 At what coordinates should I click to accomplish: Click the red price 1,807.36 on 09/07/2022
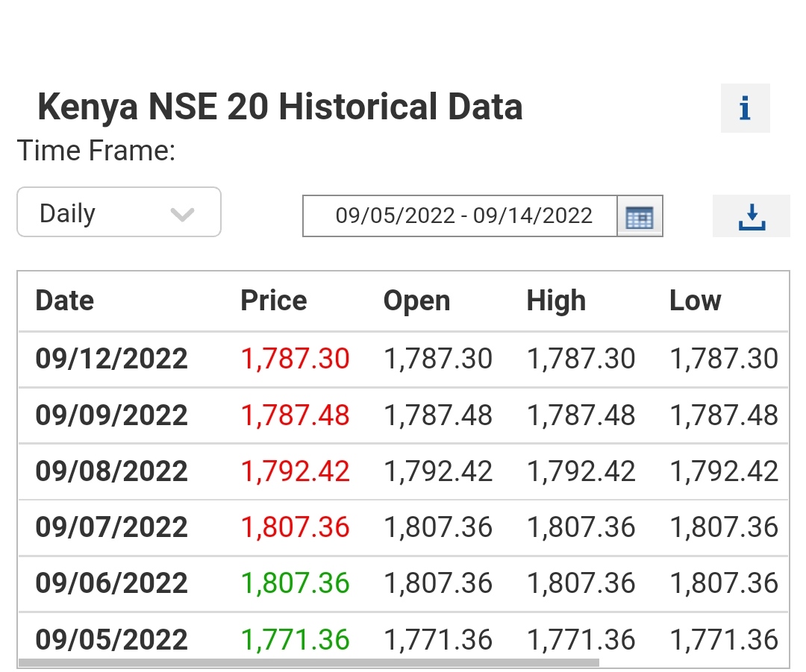pos(295,527)
